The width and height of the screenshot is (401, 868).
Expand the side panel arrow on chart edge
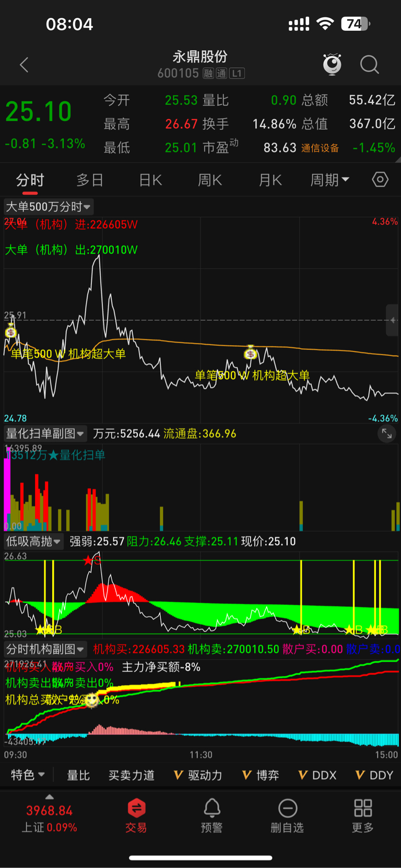point(393,320)
